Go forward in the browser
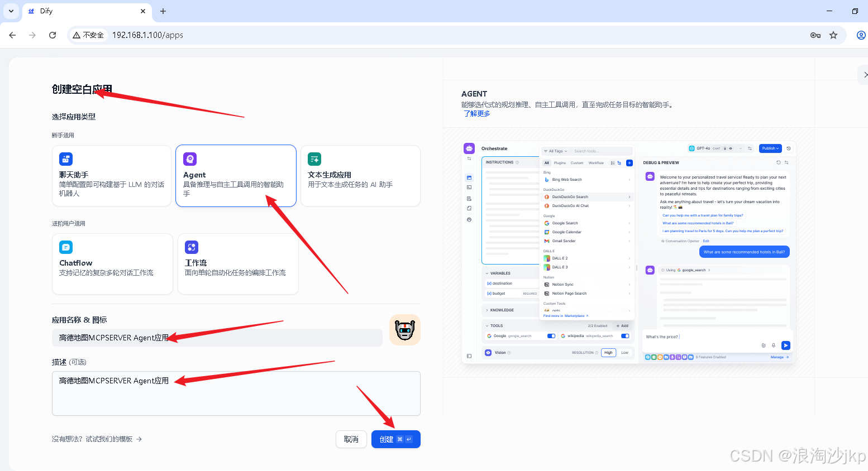 32,35
